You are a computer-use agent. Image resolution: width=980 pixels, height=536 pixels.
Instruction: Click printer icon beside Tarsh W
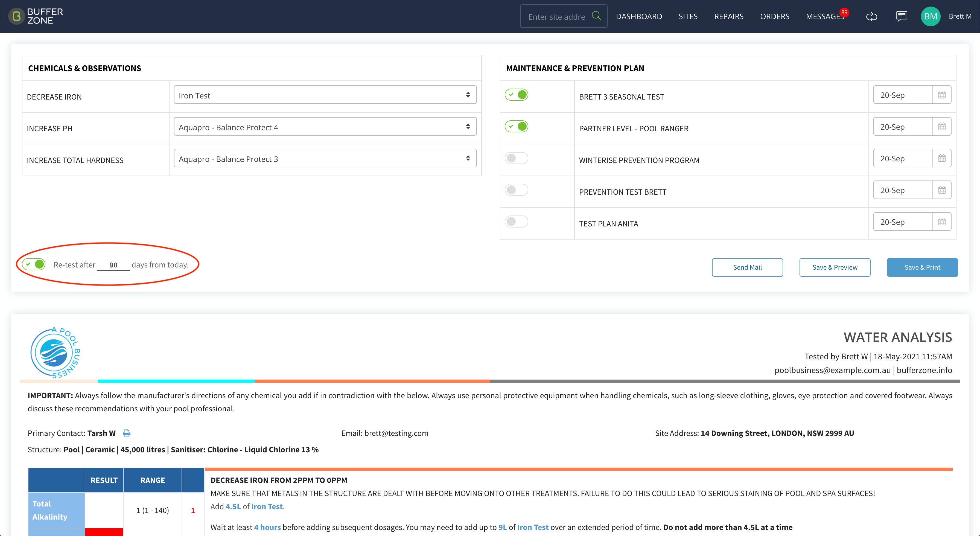click(x=126, y=433)
